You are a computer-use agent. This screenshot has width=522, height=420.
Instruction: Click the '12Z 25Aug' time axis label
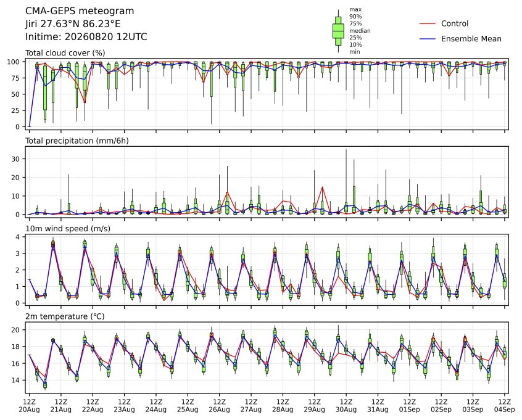[188, 406]
